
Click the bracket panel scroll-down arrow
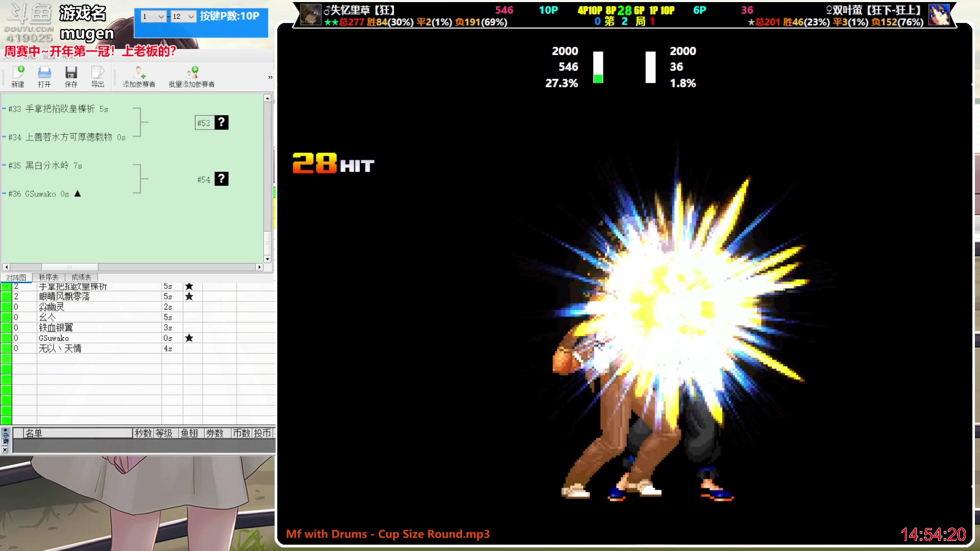267,259
